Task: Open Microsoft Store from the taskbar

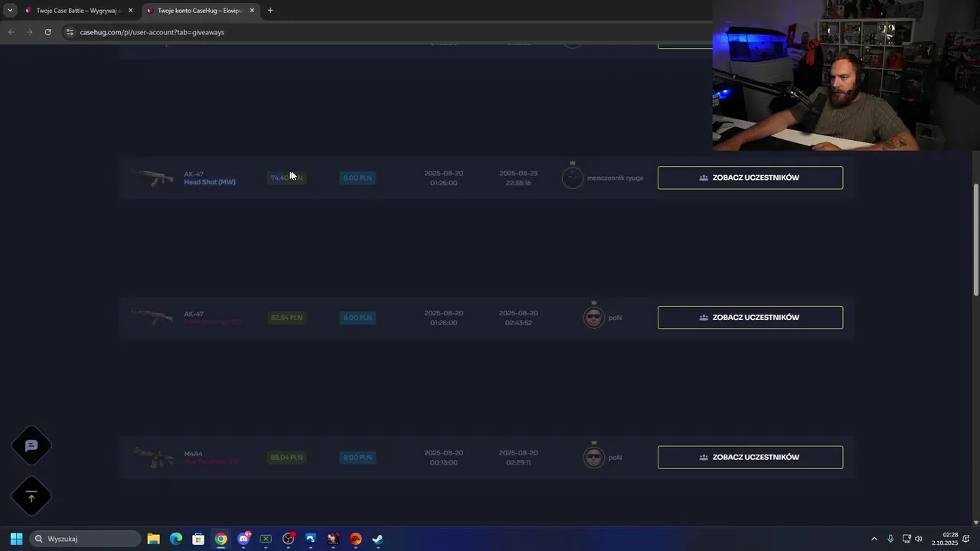Action: (198, 539)
